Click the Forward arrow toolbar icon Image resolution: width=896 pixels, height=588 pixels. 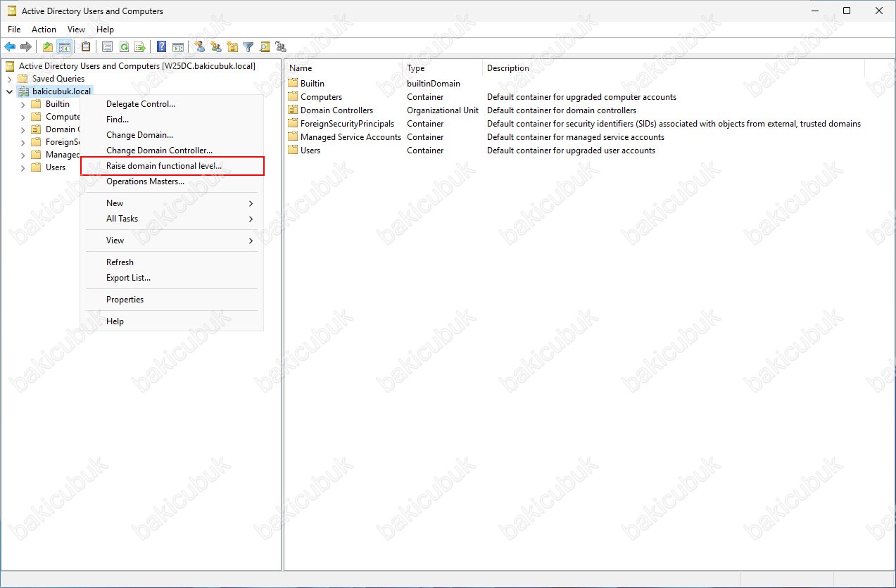coord(26,47)
